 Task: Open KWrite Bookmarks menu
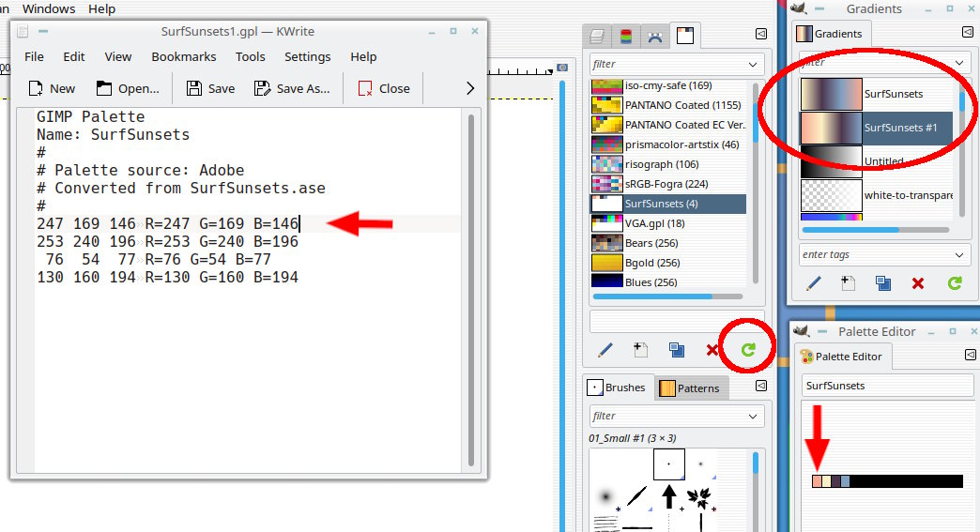(184, 57)
